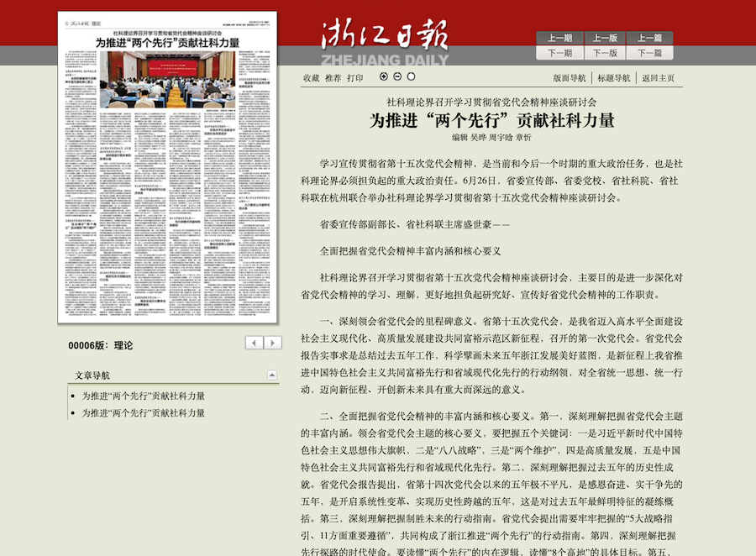Click the 收藏 bookmark link

[x=311, y=78]
